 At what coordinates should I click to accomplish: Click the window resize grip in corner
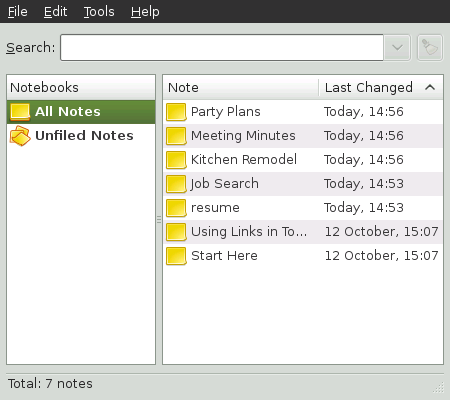(439, 388)
